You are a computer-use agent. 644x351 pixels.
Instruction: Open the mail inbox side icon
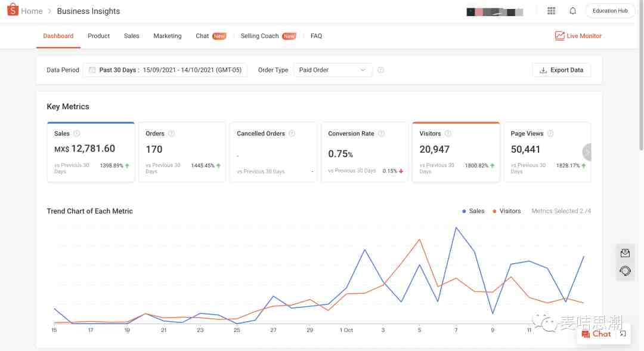click(x=625, y=253)
